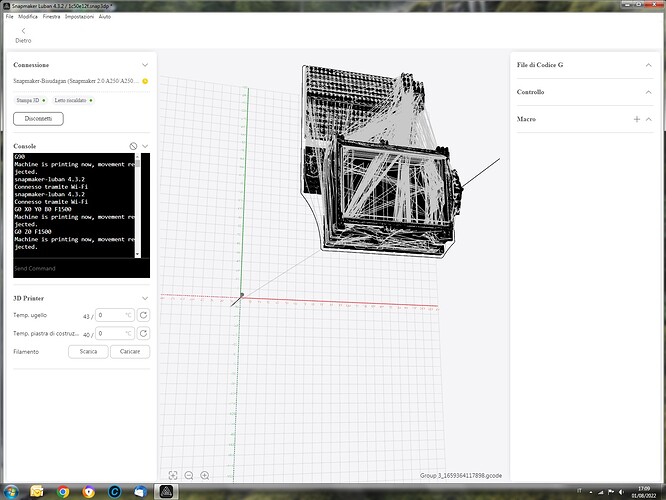Image resolution: width=666 pixels, height=500 pixels.
Task: Add a new macro with plus icon
Action: click(x=636, y=119)
